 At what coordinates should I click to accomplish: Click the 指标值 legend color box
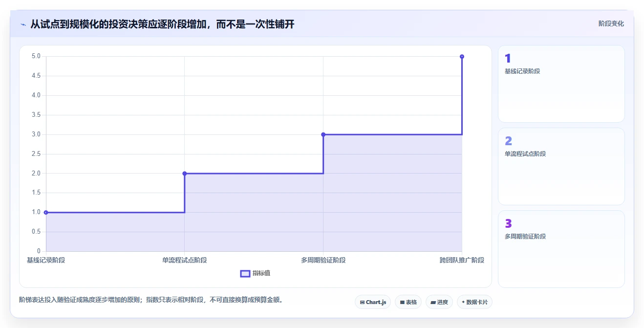coord(245,273)
